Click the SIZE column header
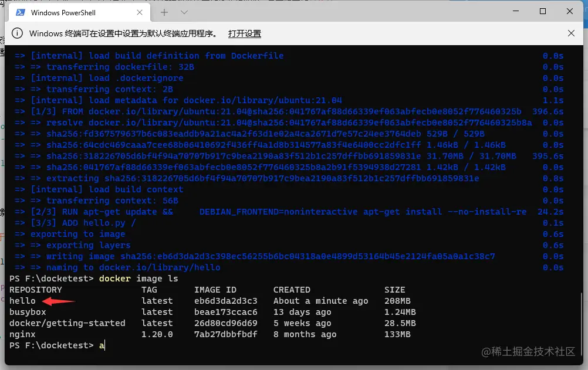The image size is (588, 370). (x=395, y=290)
